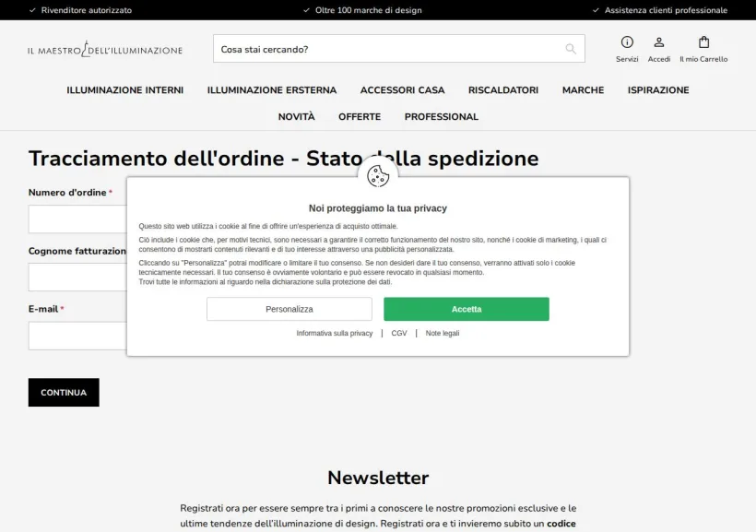Go to the Novità section
The width and height of the screenshot is (756, 532).
(x=297, y=117)
